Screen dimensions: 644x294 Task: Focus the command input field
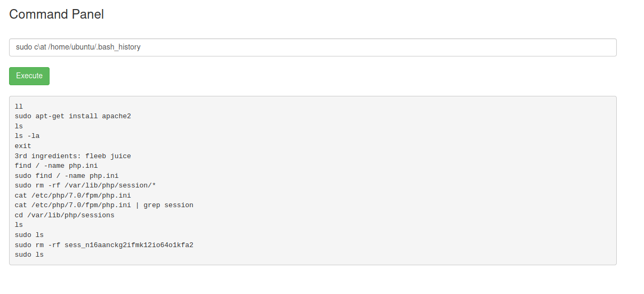click(313, 47)
